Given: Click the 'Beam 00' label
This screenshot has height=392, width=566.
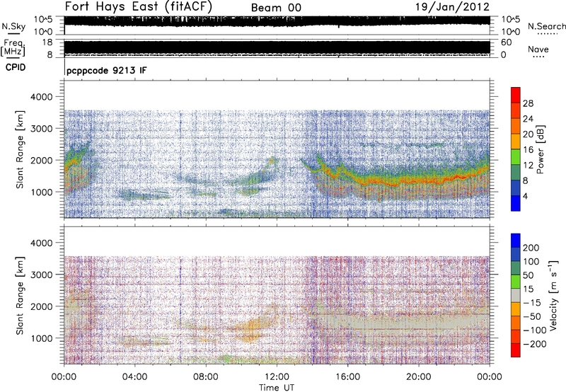Looking at the screenshot, I should (276, 8).
